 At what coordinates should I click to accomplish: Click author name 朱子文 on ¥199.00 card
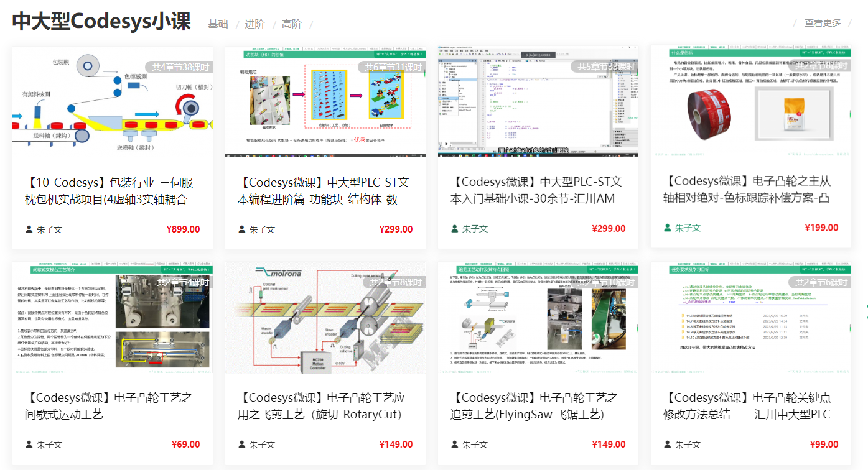(688, 228)
